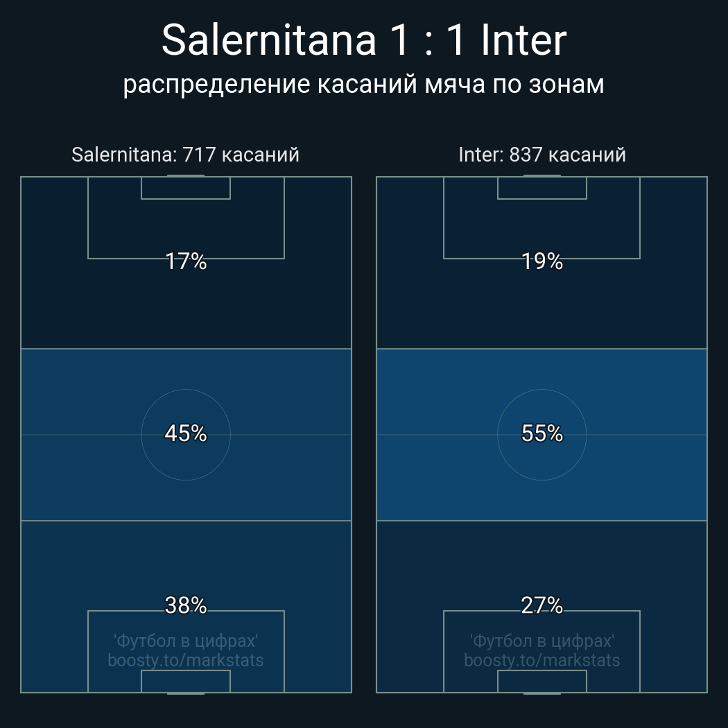Click the 17% label on Salernitana pitch
This screenshot has height=728, width=728.
pos(186,261)
